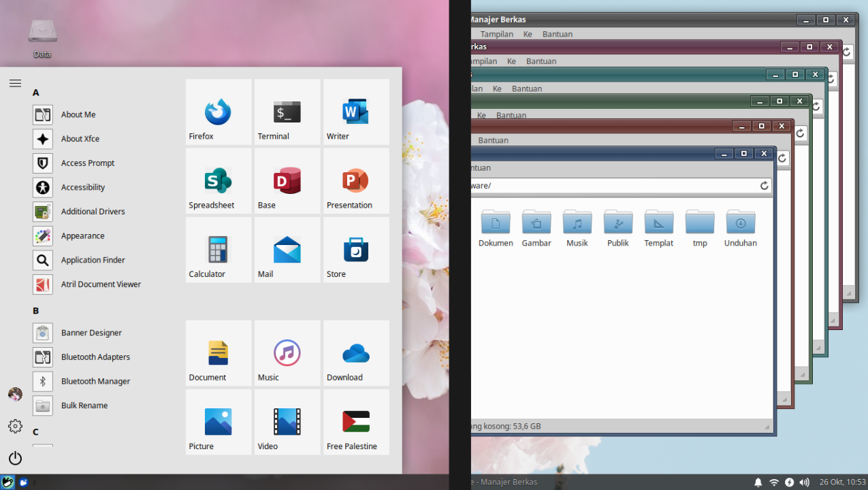Screen dimensions: 868x490
Task: Open the Spreadsheet tile
Action: (219, 180)
